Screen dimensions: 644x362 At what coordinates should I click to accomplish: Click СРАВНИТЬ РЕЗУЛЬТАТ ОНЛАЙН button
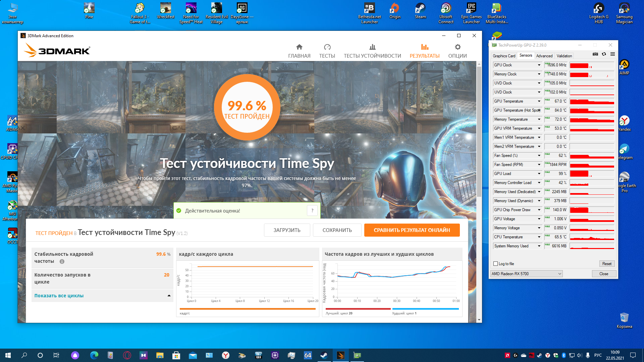[412, 230]
